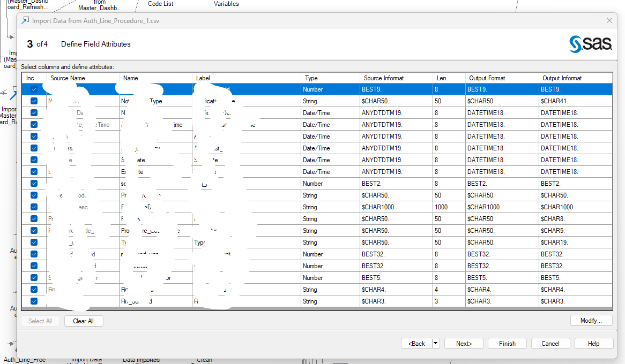Uncheck the Inc checkbox on the highlighted first row
This screenshot has width=625, height=364.
click(33, 89)
